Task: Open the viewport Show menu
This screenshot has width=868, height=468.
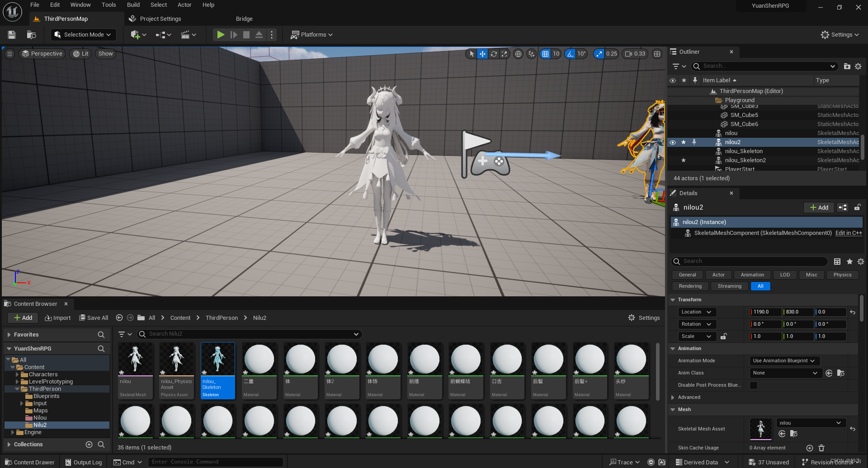Action: [x=105, y=54]
